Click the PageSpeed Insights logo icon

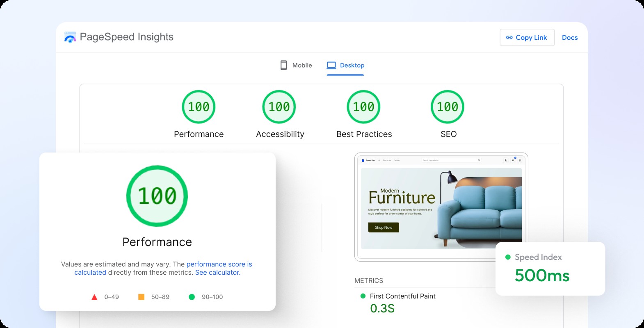point(70,37)
